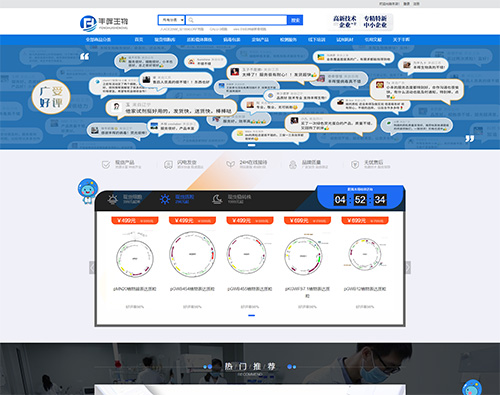The width and height of the screenshot is (500, 395).
Task: Click the 注册 register link at top right
Action: (416, 4)
